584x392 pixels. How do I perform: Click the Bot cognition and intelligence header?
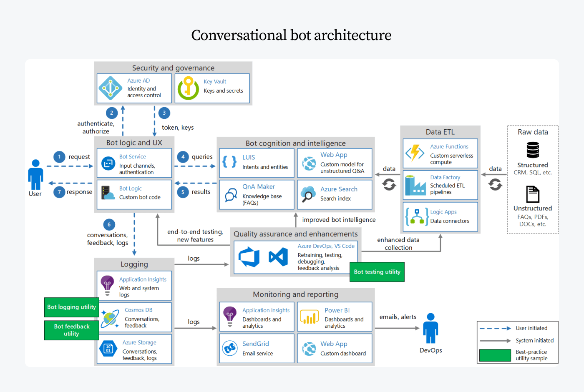[x=295, y=143]
